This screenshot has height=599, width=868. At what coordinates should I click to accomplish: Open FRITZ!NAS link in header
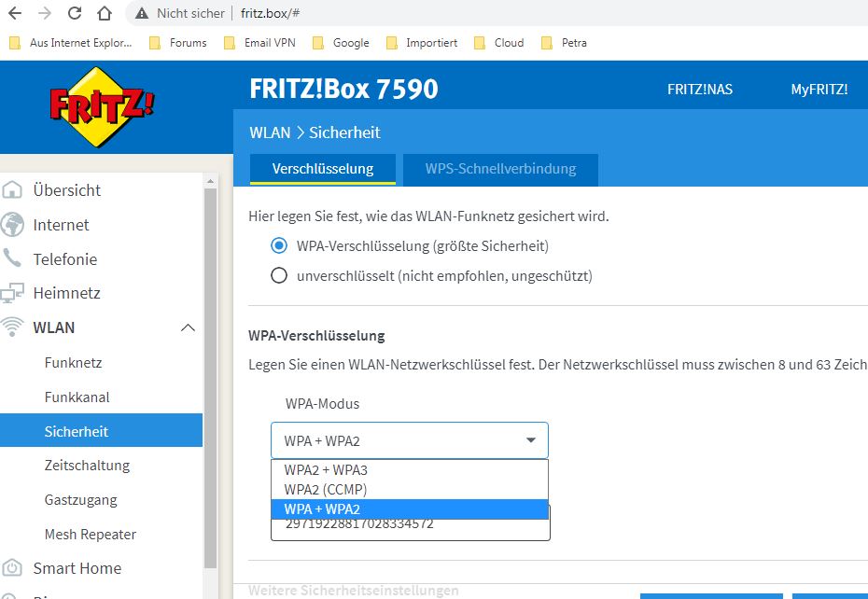[700, 90]
